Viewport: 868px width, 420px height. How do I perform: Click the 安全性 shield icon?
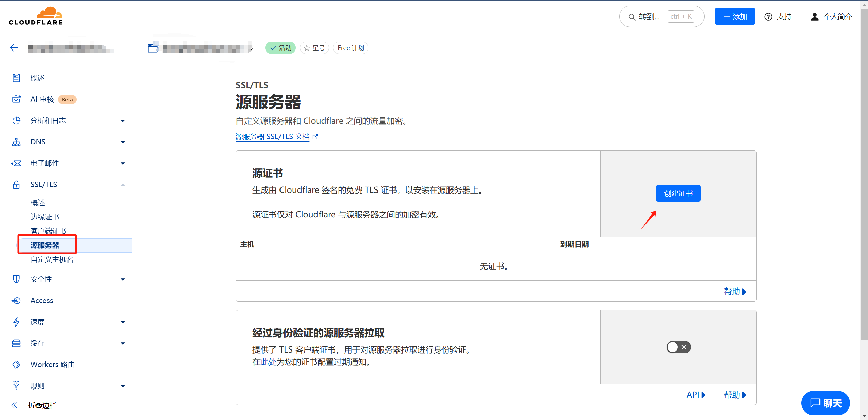click(16, 279)
